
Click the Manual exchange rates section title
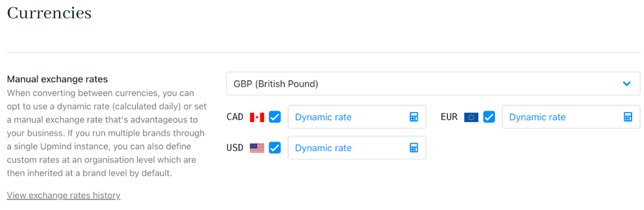57,79
